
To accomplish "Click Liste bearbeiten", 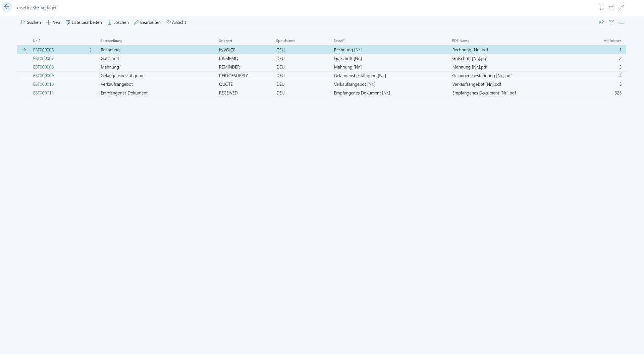I will [x=84, y=22].
